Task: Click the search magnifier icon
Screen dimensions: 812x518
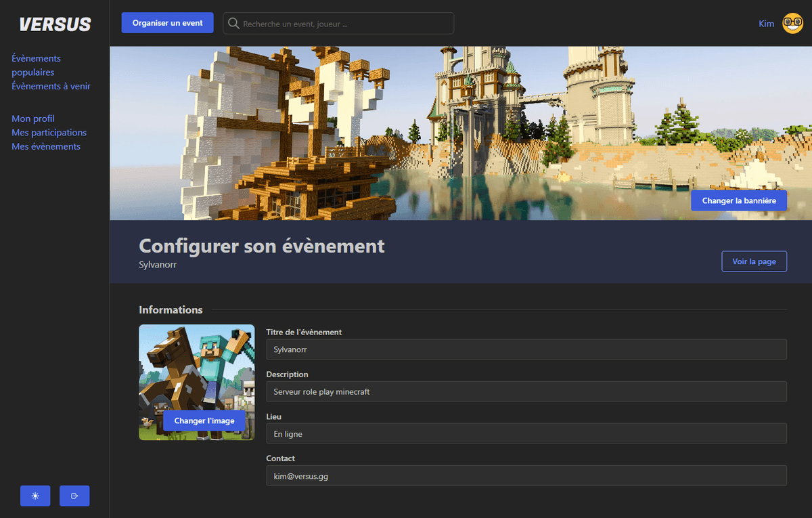Action: [233, 23]
